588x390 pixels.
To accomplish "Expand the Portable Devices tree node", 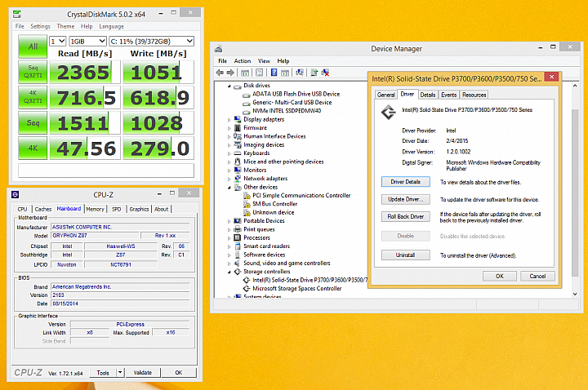I will coord(229,221).
